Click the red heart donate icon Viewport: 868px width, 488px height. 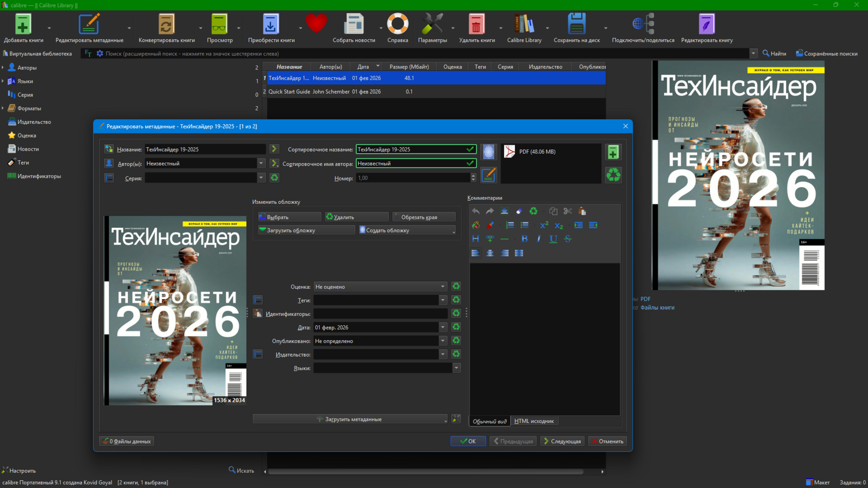[316, 24]
